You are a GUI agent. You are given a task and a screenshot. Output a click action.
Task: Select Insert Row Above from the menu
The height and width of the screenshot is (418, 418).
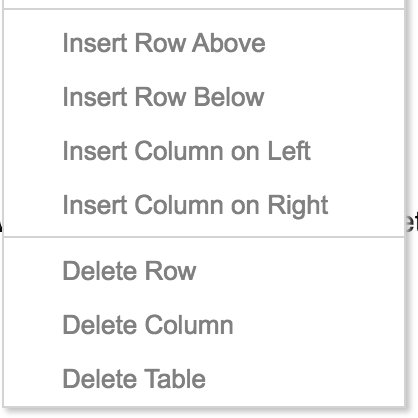[204, 43]
